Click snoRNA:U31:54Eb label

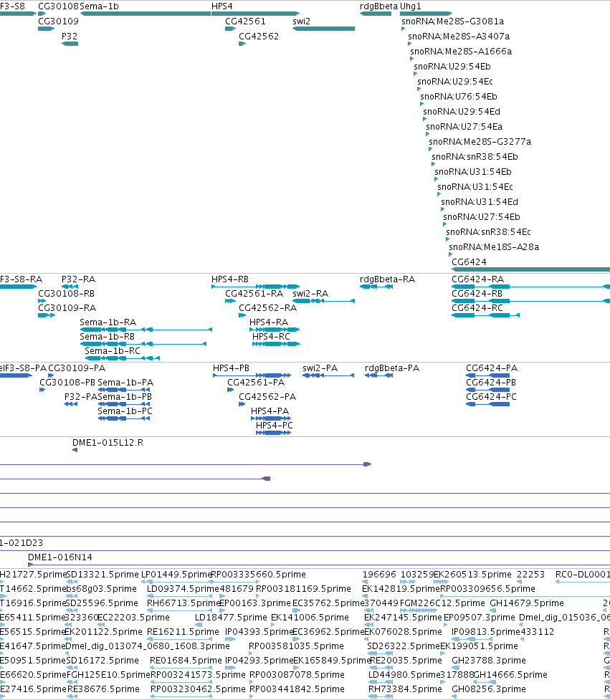473,172
